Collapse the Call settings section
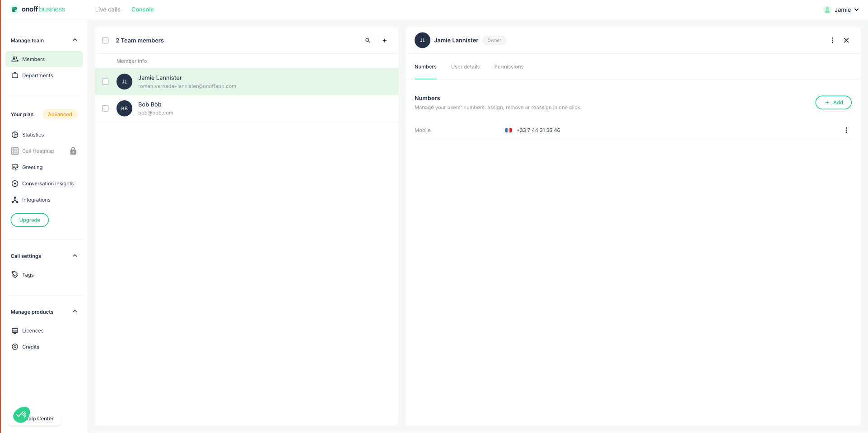Screen dimensions: 868x433 tap(75, 256)
